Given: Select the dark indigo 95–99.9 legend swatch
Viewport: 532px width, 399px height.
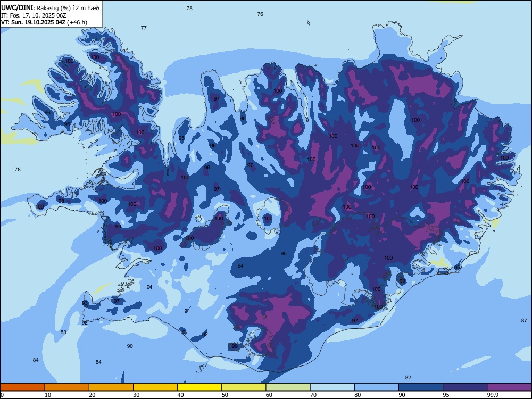Looking at the screenshot, I should point(465,387).
